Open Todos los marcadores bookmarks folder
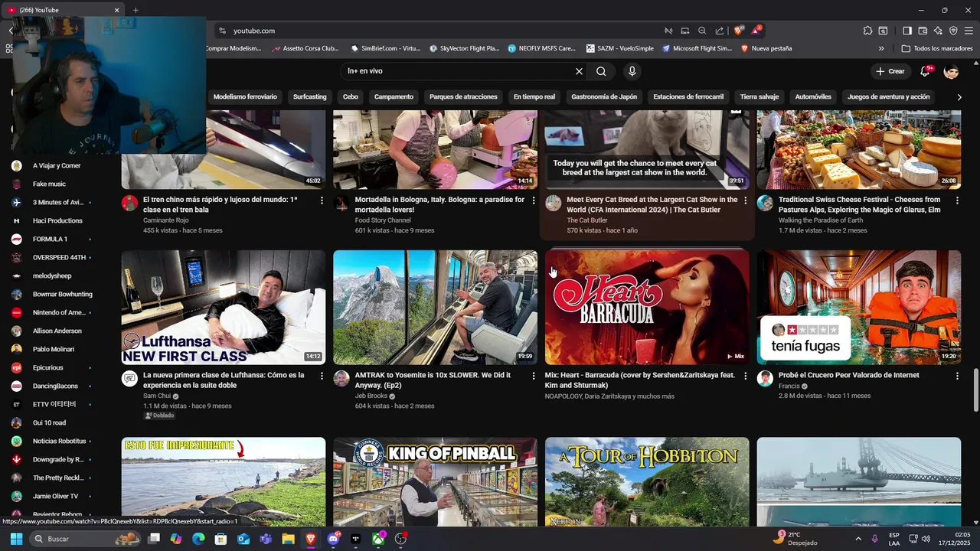 coord(937,48)
